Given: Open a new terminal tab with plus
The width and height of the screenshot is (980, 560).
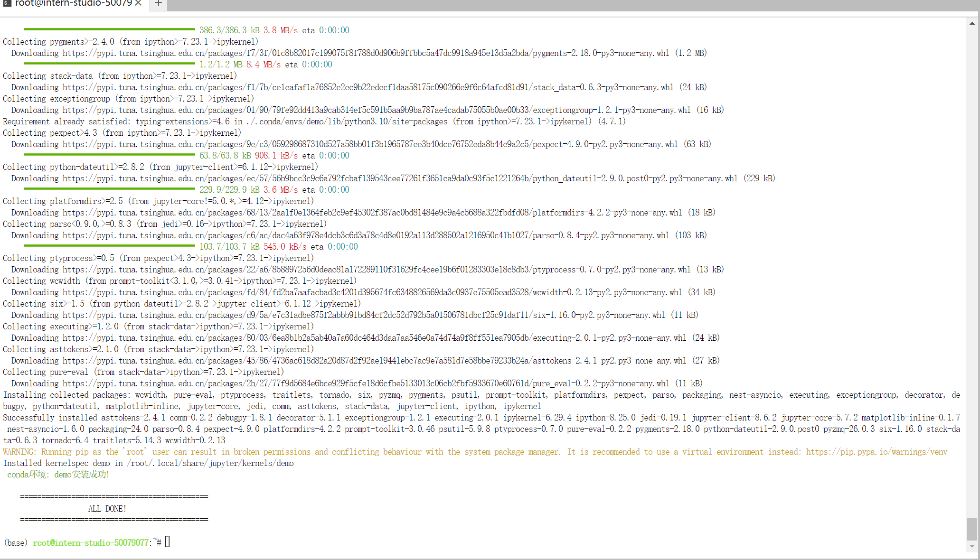Looking at the screenshot, I should 159,4.
